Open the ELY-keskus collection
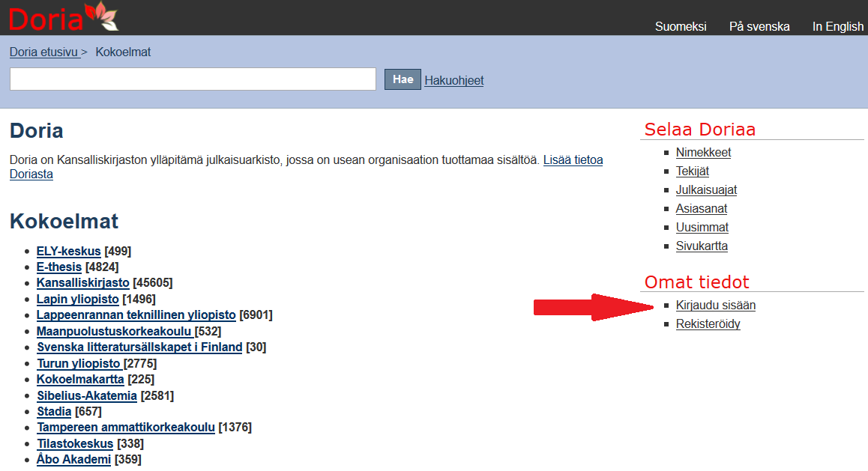Viewport: 868px width, 471px height. pyautogui.click(x=69, y=251)
